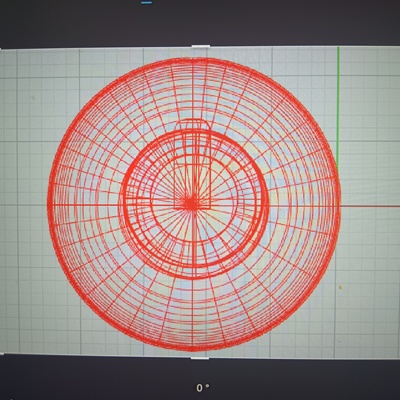The width and height of the screenshot is (400, 400).
Task: Grab the top-left crop corner handle
Action: click(x=1, y=49)
